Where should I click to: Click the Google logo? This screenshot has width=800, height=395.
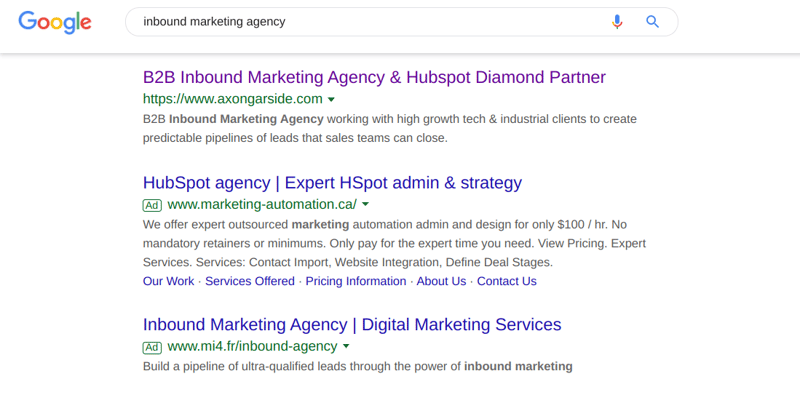click(x=55, y=23)
